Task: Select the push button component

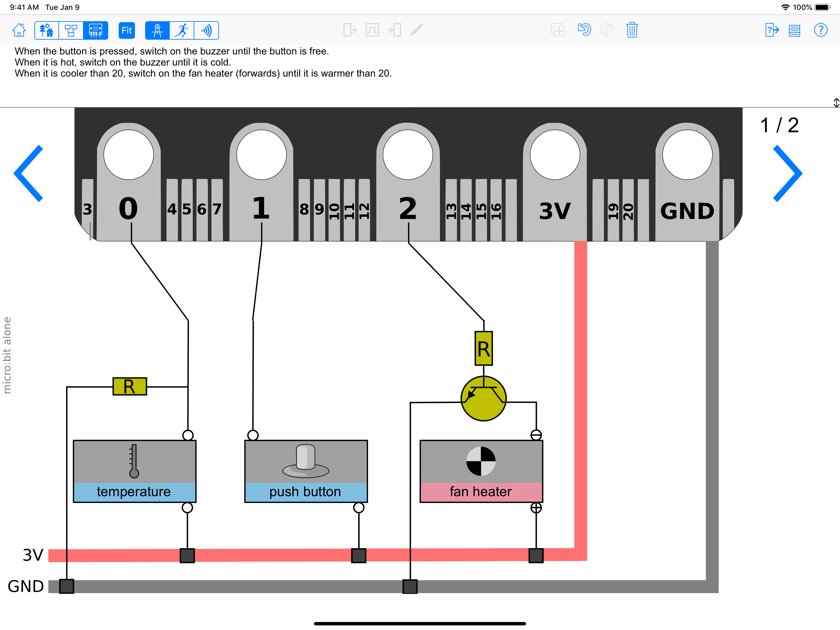Action: coord(306,471)
